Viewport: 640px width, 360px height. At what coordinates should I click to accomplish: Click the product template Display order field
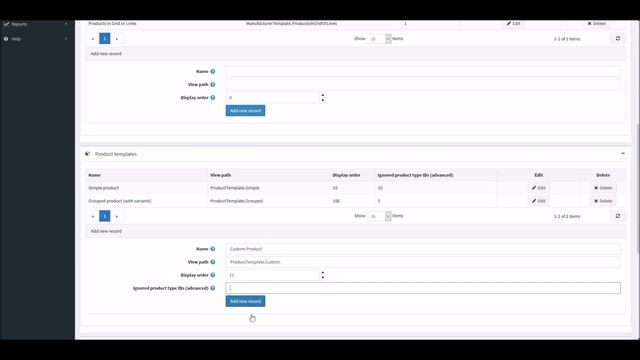(272, 275)
